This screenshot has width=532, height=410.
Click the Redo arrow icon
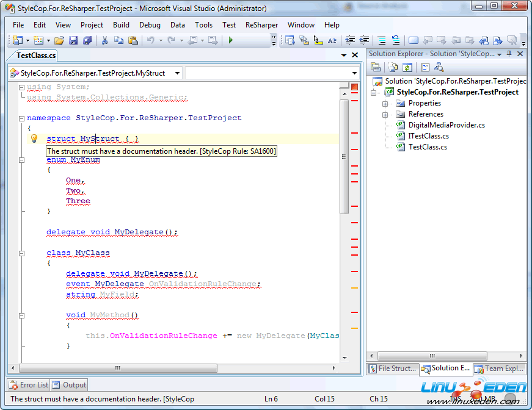(172, 40)
